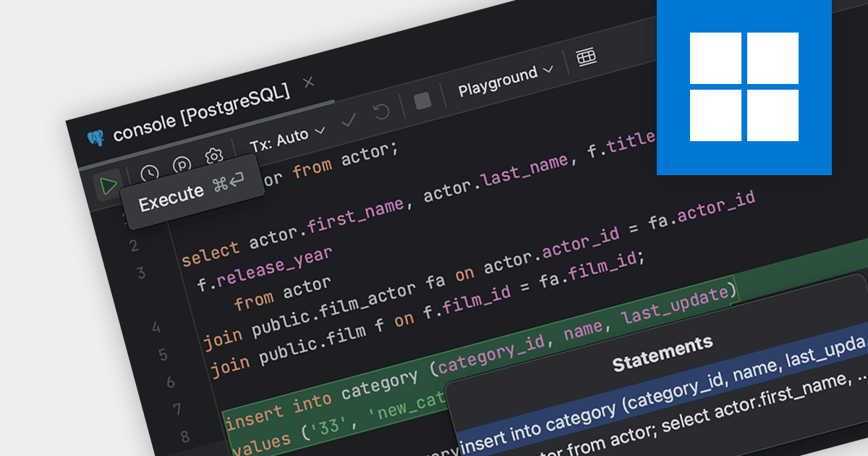Open query history clock icon
868x456 pixels.
[x=149, y=174]
